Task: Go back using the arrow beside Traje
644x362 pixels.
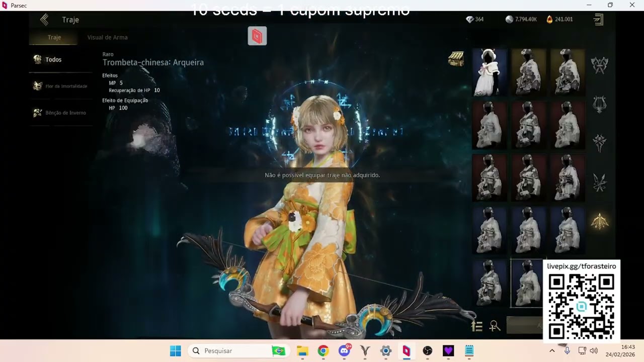Action: 44,20
